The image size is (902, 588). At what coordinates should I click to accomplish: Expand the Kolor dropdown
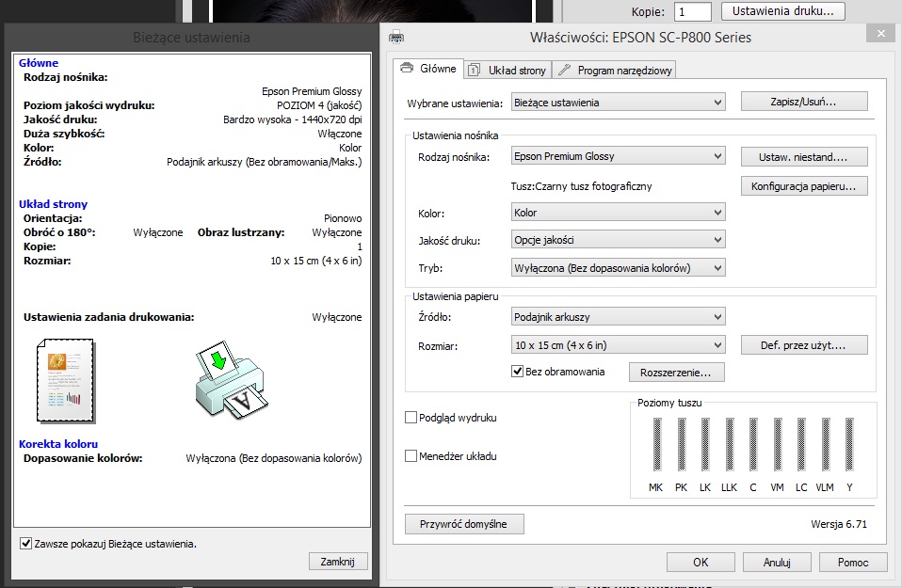pyautogui.click(x=619, y=212)
